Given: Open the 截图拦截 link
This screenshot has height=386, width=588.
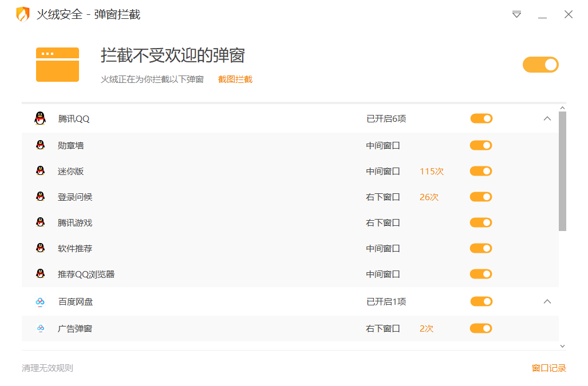Looking at the screenshot, I should (235, 79).
